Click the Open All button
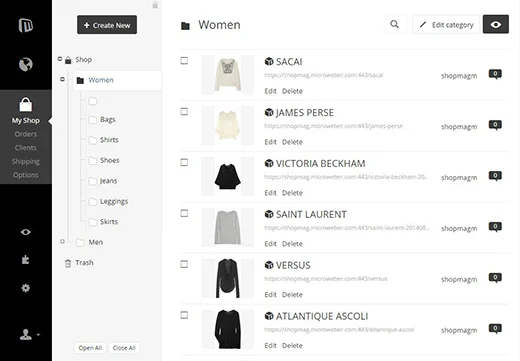The height and width of the screenshot is (361, 520). tap(90, 348)
